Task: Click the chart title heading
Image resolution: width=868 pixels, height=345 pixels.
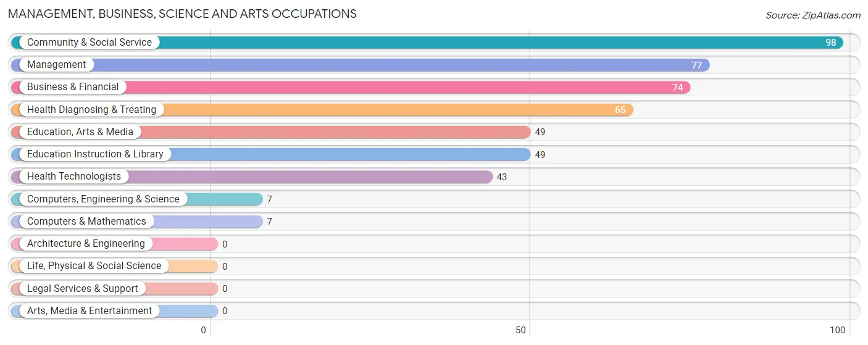Action: click(x=182, y=14)
